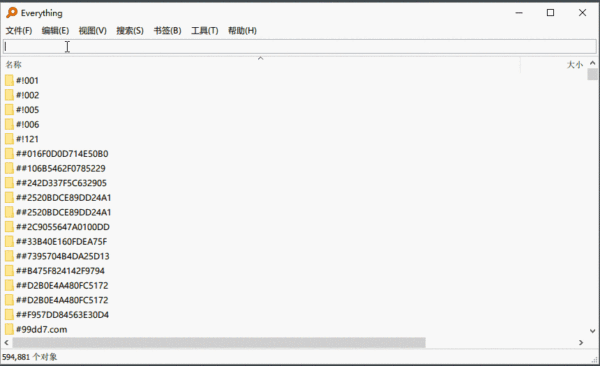600x366 pixels.
Task: Click folder icon of #!002
Action: pos(9,95)
